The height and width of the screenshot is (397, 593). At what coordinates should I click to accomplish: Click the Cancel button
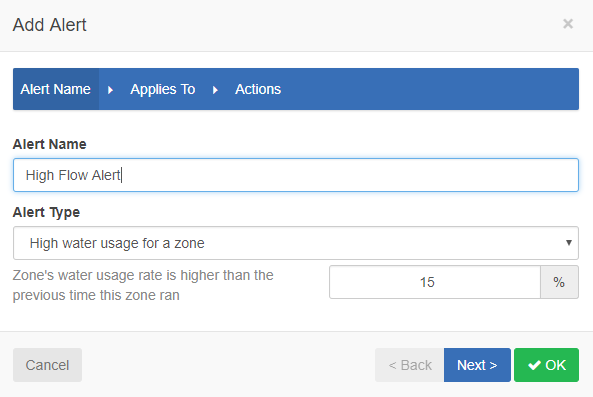pyautogui.click(x=47, y=365)
